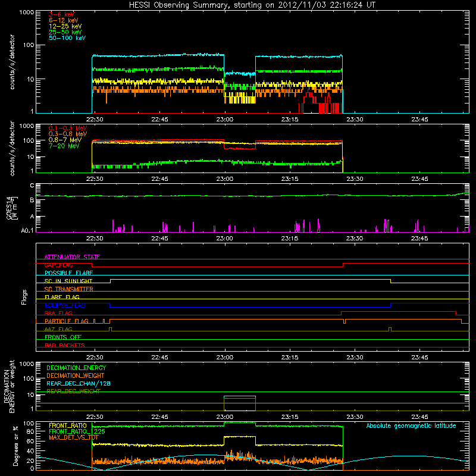The width and height of the screenshot is (476, 476).
Task: Click the 23:30 tick under the Flags panel
Action: point(355,358)
